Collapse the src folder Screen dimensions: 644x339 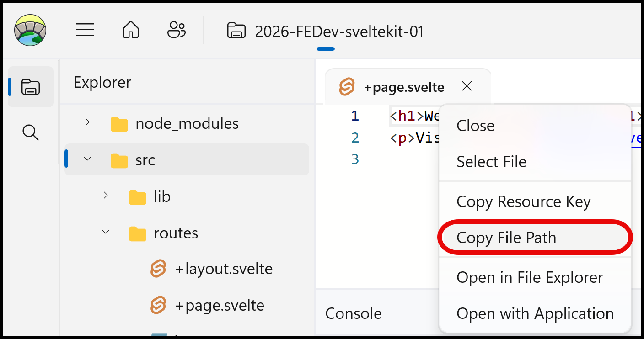point(87,159)
